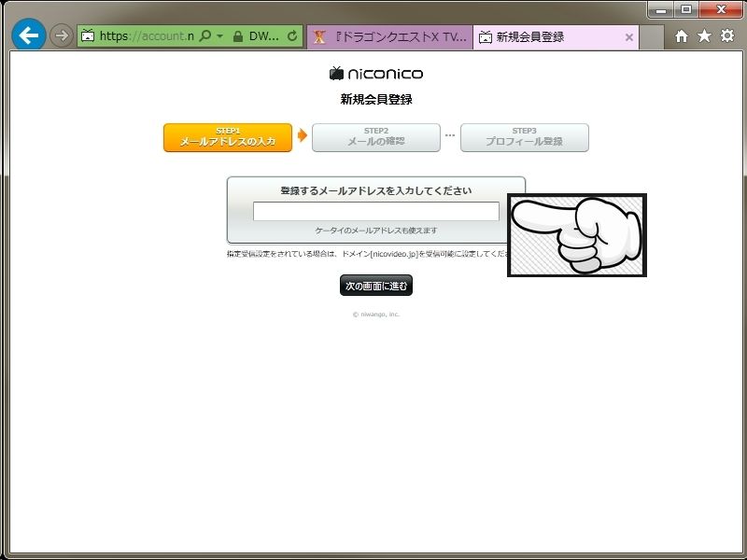
Task: Click the niconico site icon in address bar
Action: pyautogui.click(x=88, y=35)
